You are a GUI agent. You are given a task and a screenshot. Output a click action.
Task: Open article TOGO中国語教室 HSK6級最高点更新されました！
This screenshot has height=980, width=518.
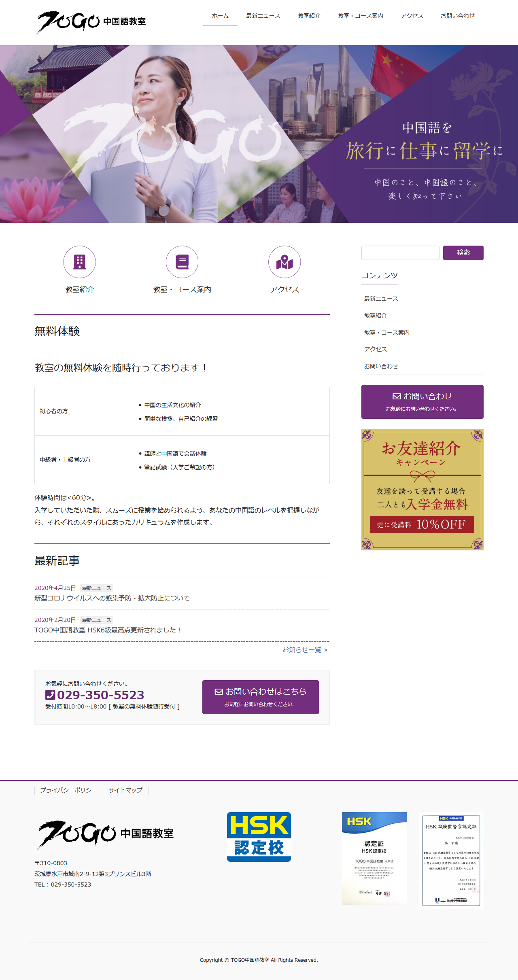pos(108,630)
